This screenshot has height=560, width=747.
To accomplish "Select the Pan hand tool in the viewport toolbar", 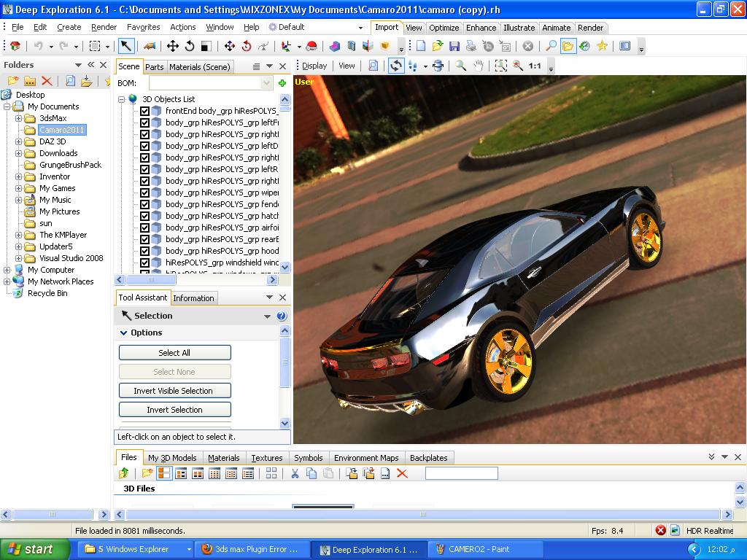I will tap(478, 66).
